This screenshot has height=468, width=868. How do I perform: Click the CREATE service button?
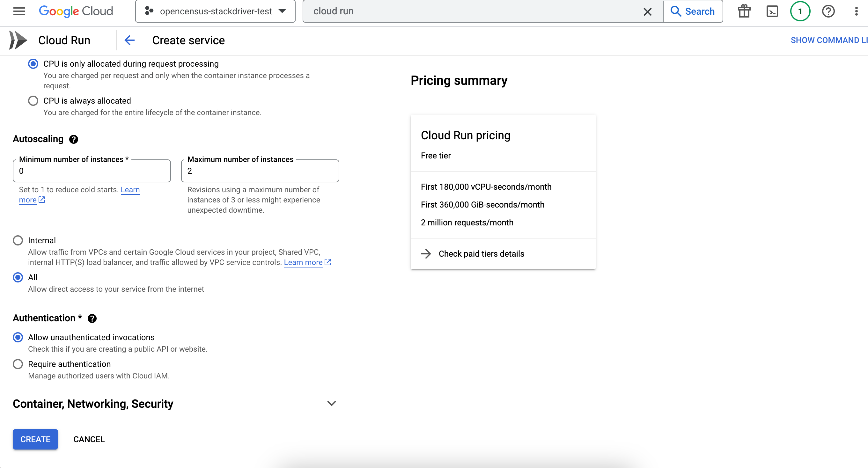(x=35, y=439)
